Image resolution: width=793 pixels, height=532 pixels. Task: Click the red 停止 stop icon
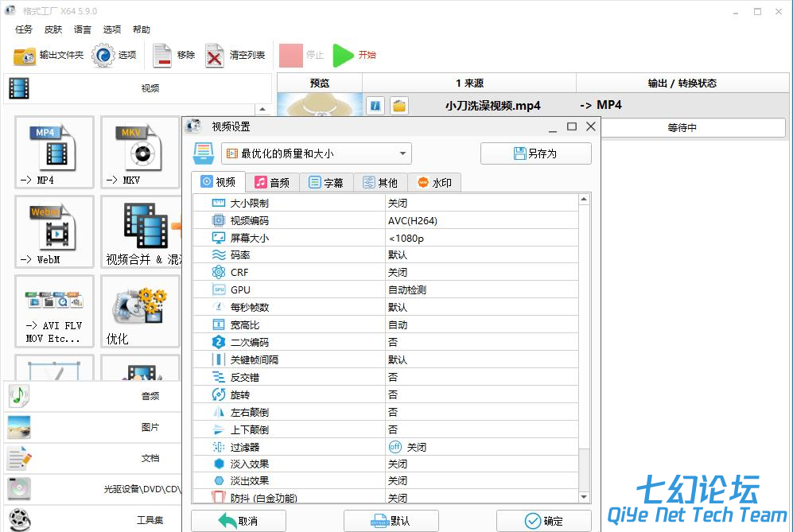(291, 55)
